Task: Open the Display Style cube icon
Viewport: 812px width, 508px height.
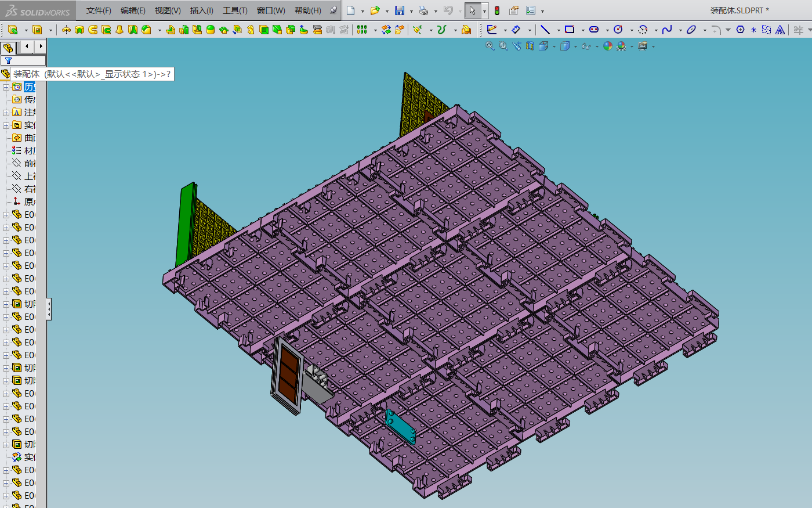Action: tap(564, 46)
